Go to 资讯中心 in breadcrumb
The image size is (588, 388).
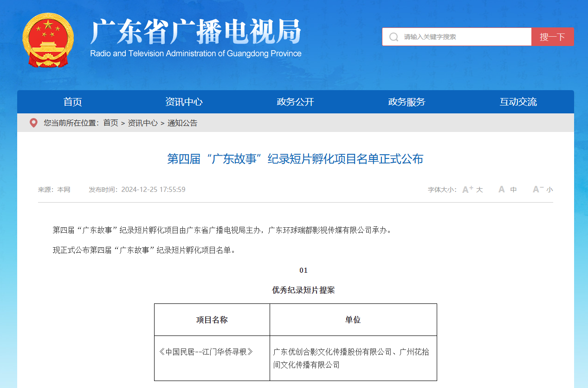click(143, 123)
